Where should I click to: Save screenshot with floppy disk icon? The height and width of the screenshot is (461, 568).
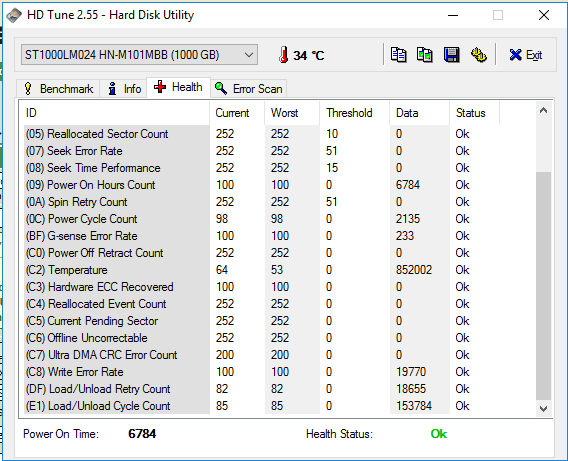pos(452,55)
